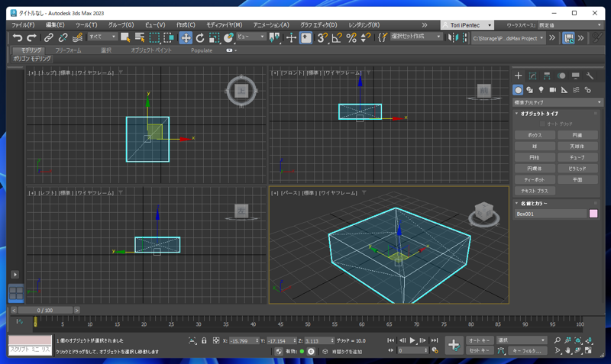Click the time slider showing 0 / 100
Viewport: 611px width, 364px height.
click(45, 311)
